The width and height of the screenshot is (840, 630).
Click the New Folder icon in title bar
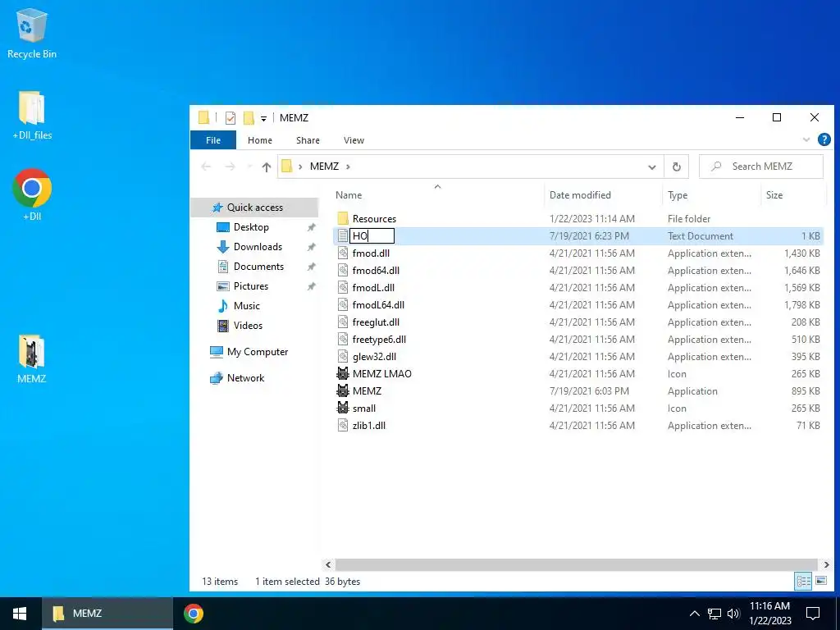pos(249,118)
